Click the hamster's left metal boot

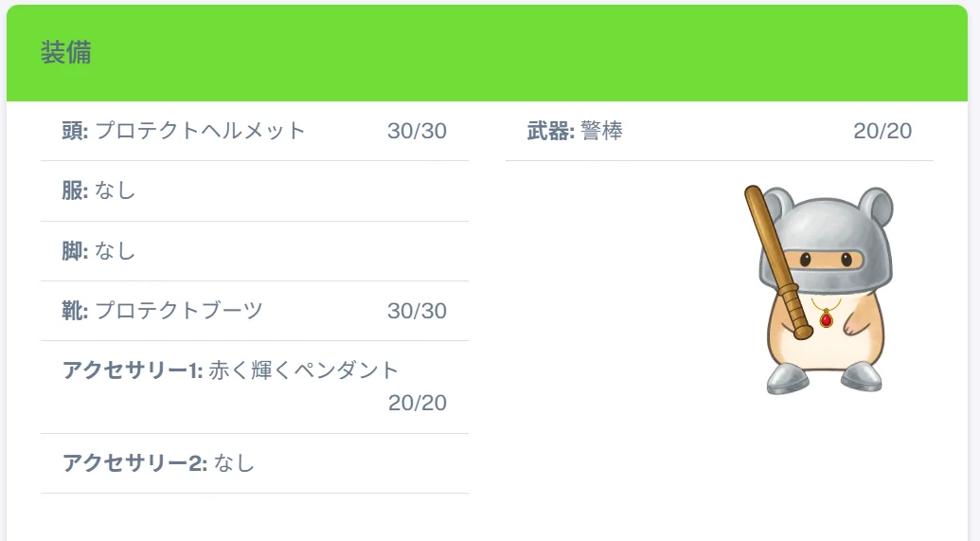[x=788, y=379]
